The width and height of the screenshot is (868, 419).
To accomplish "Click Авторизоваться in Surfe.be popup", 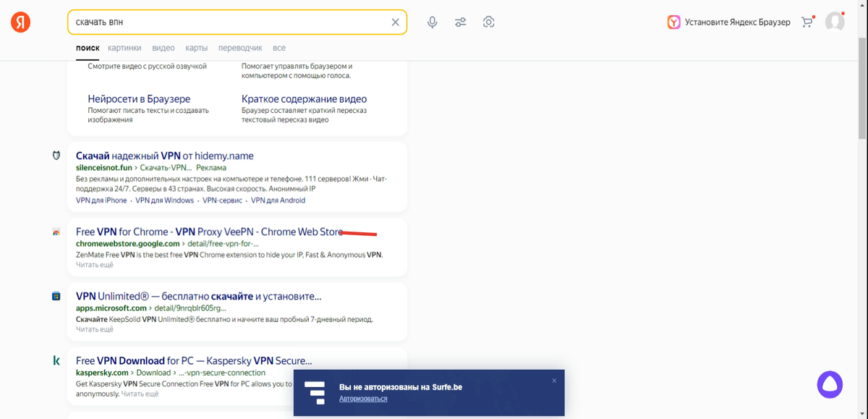I will click(363, 399).
